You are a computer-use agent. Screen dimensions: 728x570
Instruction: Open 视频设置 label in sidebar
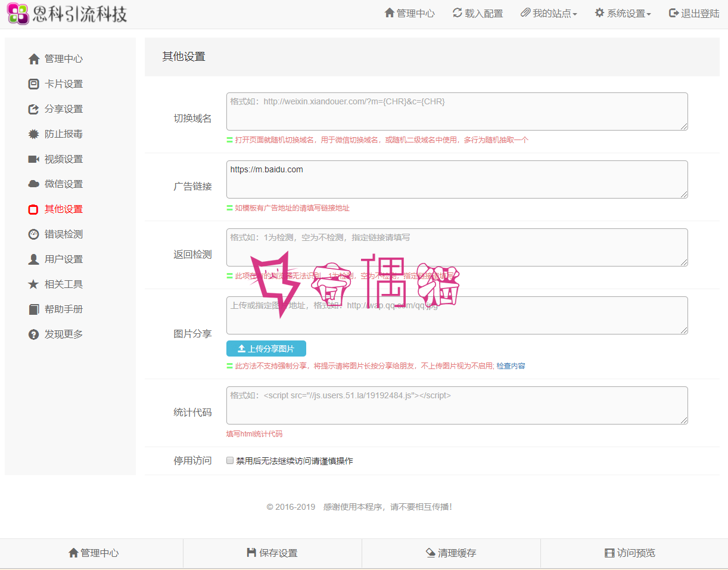point(64,159)
